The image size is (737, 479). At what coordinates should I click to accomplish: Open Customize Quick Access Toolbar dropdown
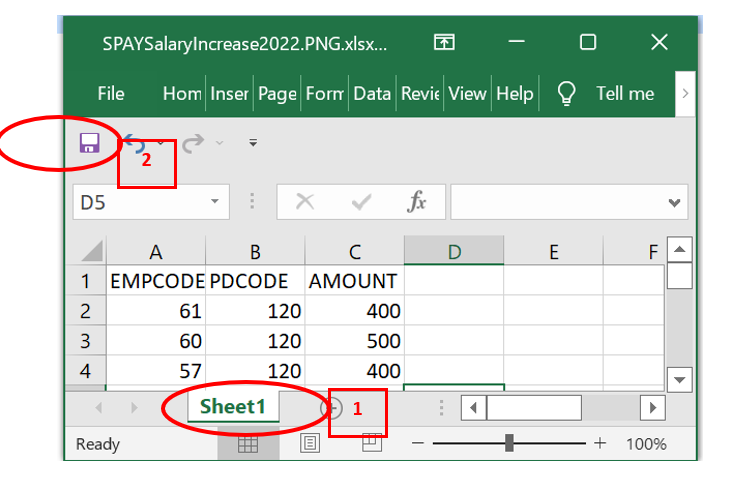pyautogui.click(x=253, y=143)
